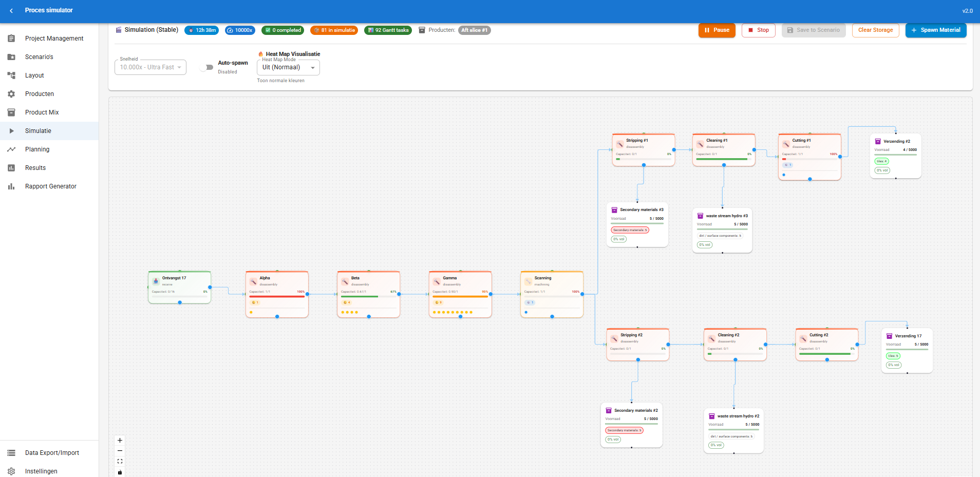Click the '0 completed' status chip
980x477 pixels.
[282, 30]
